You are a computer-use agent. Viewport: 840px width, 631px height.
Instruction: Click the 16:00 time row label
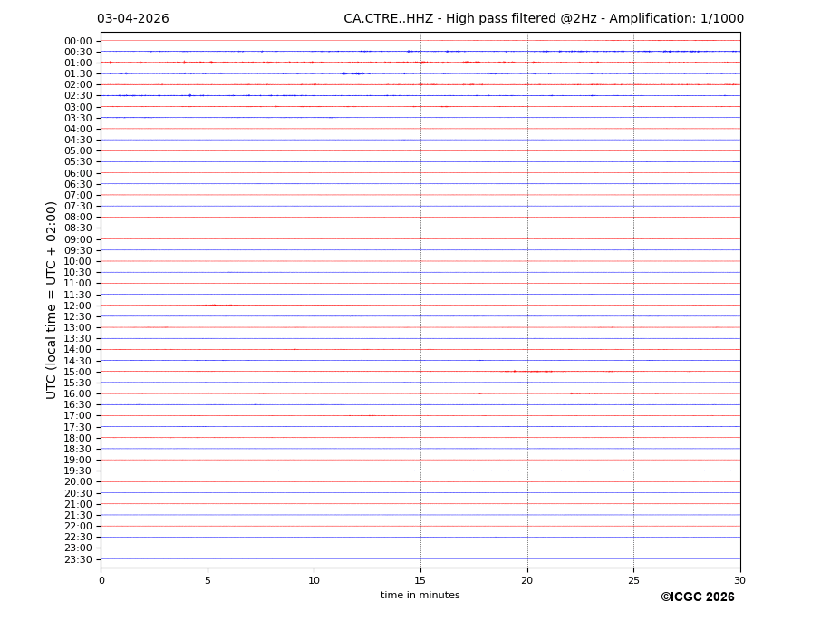click(x=78, y=393)
